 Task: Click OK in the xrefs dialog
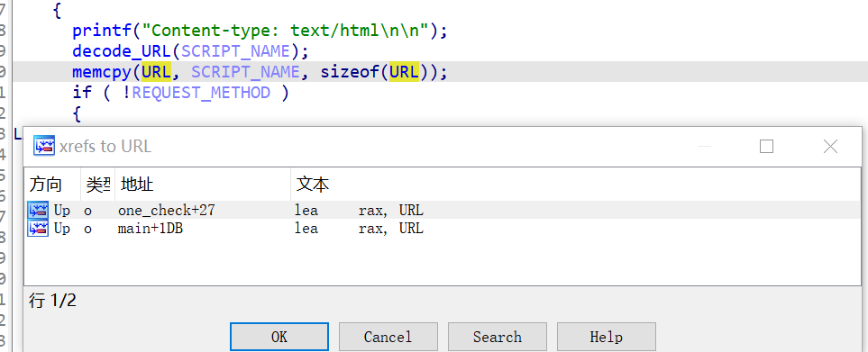click(x=279, y=337)
